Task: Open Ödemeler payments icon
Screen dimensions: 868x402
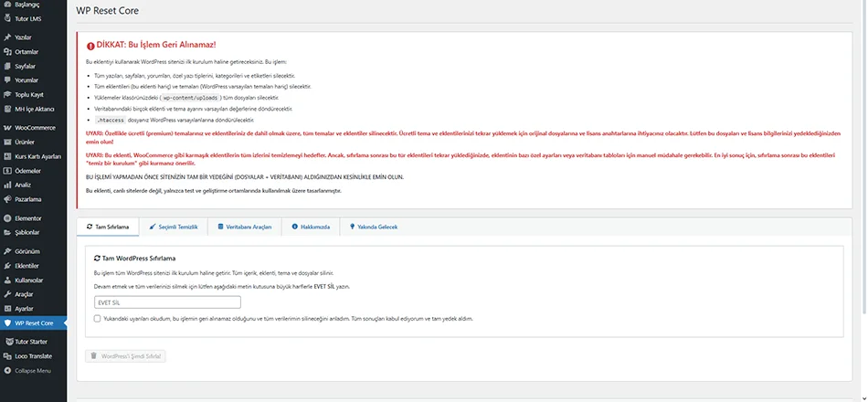Action: 7,171
